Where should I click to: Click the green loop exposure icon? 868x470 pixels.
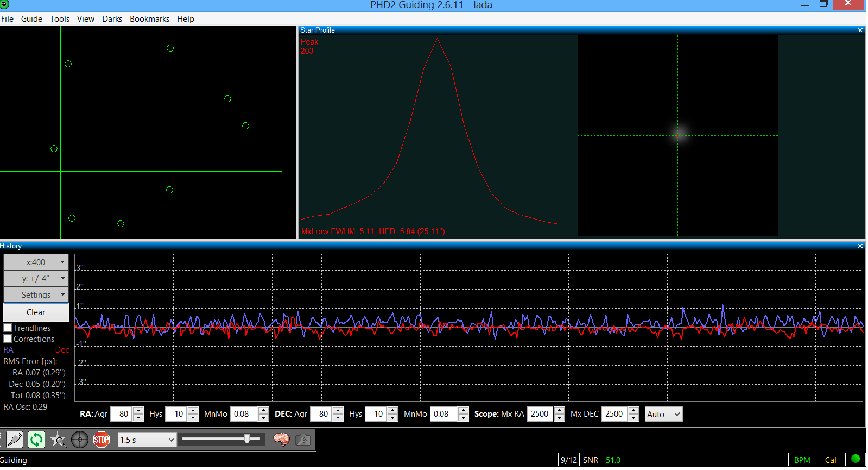coord(36,439)
